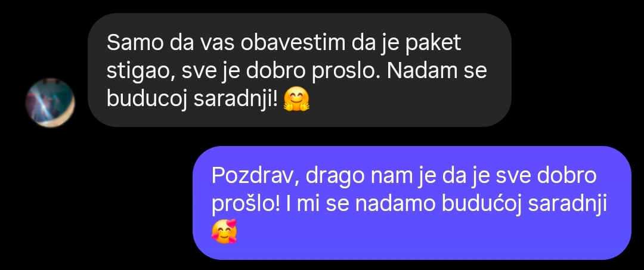The height and width of the screenshot is (270, 644).
Task: Click the word "saradnji" in purple bubble
Action: [x=567, y=205]
